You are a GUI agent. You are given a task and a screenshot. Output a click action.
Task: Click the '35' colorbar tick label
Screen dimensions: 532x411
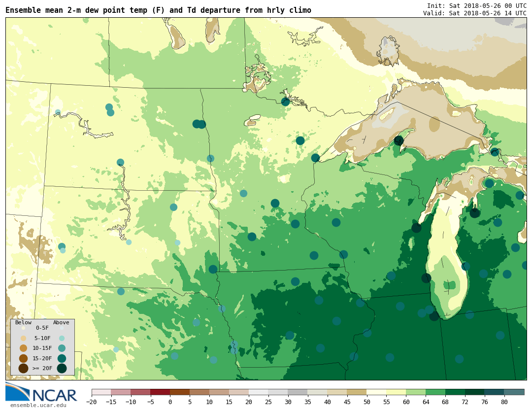(x=308, y=402)
